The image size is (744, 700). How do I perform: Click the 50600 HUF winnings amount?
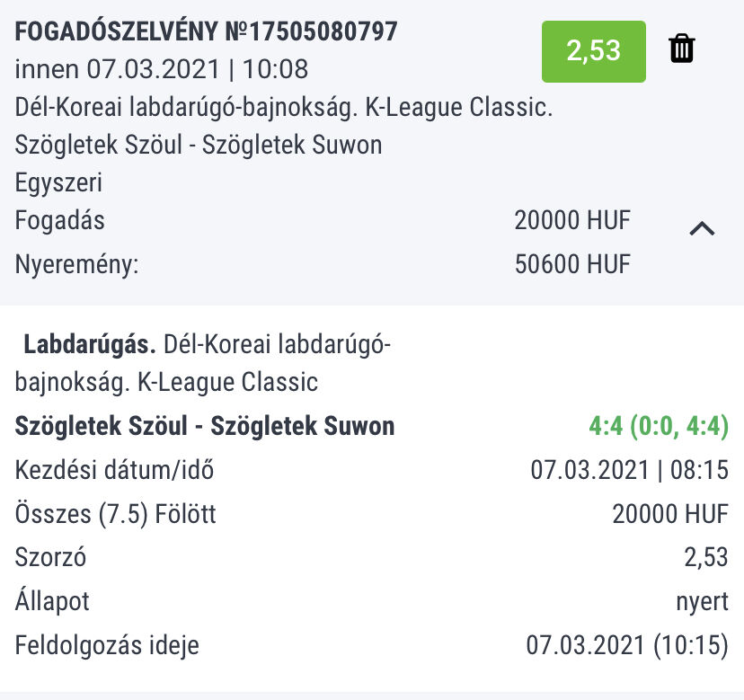(572, 264)
